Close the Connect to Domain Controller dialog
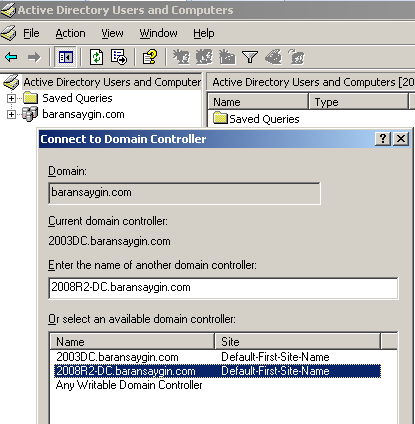The width and height of the screenshot is (415, 424). click(401, 139)
